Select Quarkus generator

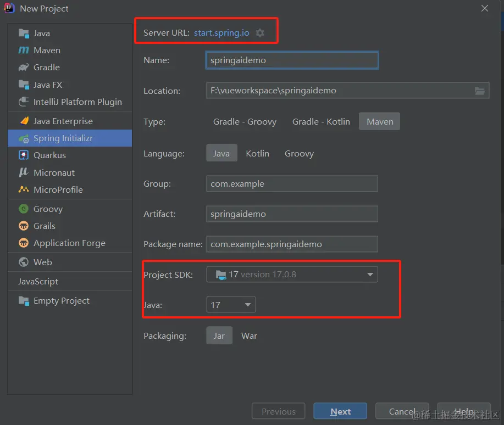70,155
